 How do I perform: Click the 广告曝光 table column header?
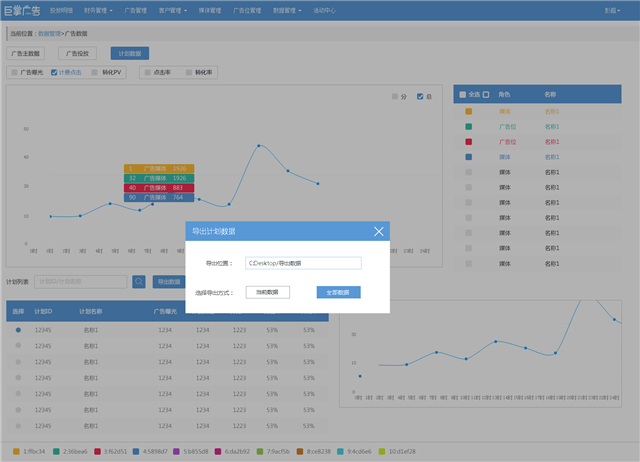pyautogui.click(x=165, y=311)
